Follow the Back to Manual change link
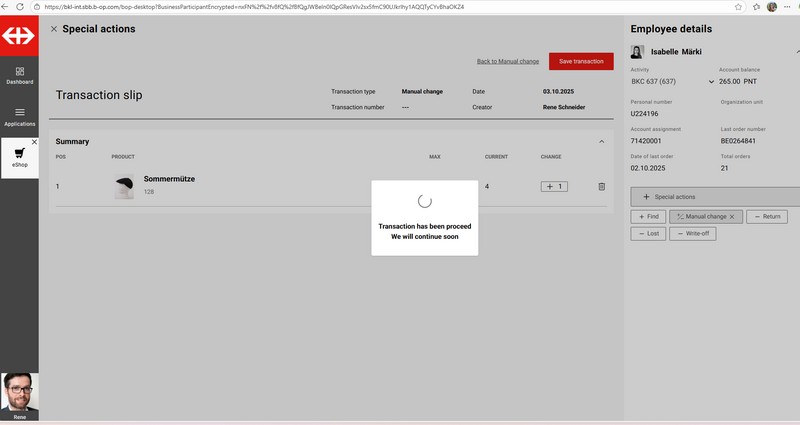The width and height of the screenshot is (800, 425). [508, 61]
